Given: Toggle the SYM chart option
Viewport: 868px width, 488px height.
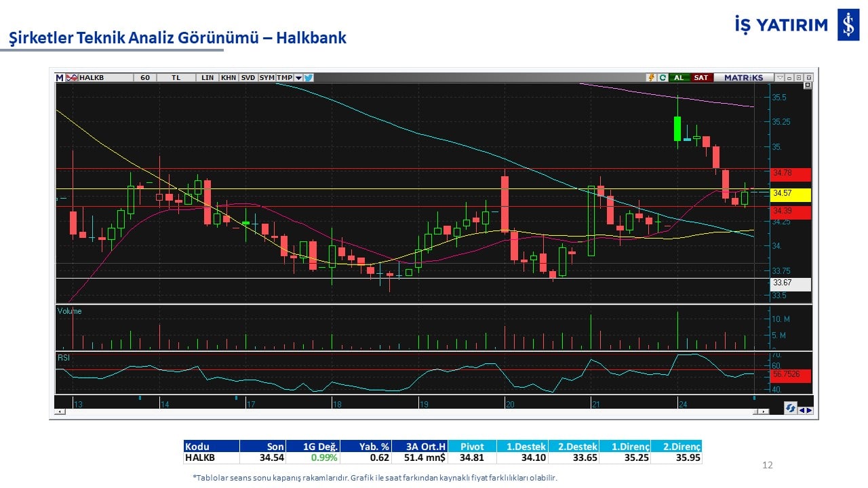Looking at the screenshot, I should pos(267,77).
